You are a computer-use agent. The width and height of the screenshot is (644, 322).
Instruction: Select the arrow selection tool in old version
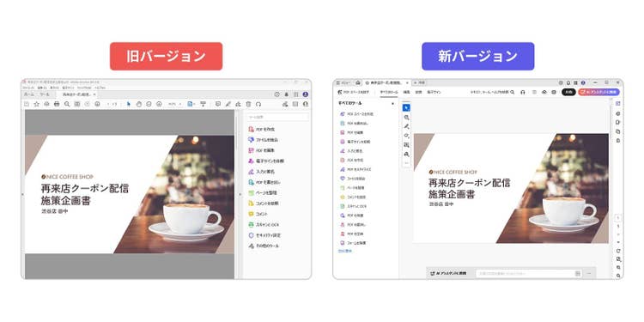click(129, 104)
